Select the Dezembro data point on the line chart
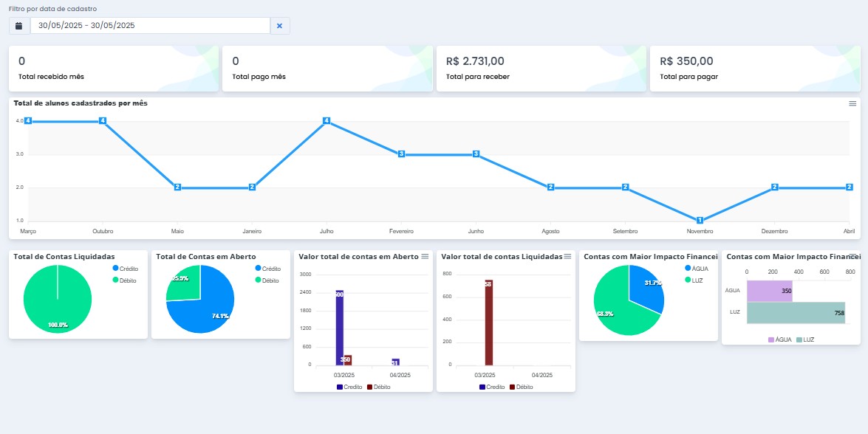The image size is (868, 434). point(774,187)
